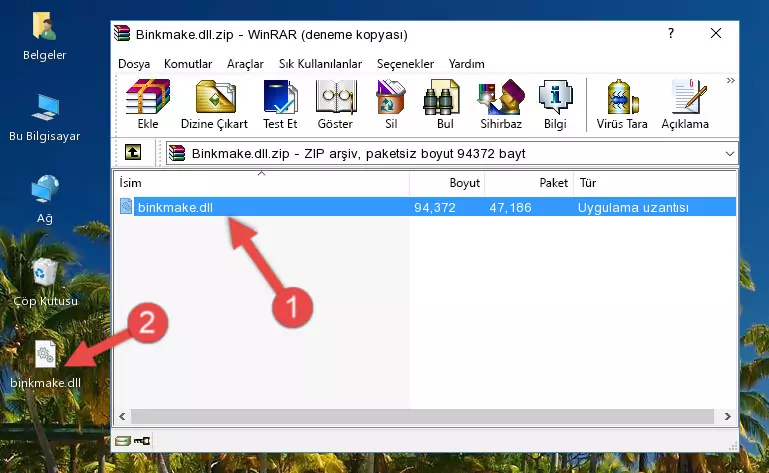Open the Seçenekler menu

405,64
